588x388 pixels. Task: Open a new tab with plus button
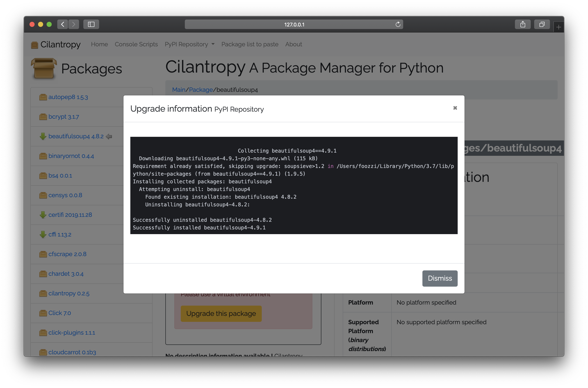[558, 27]
